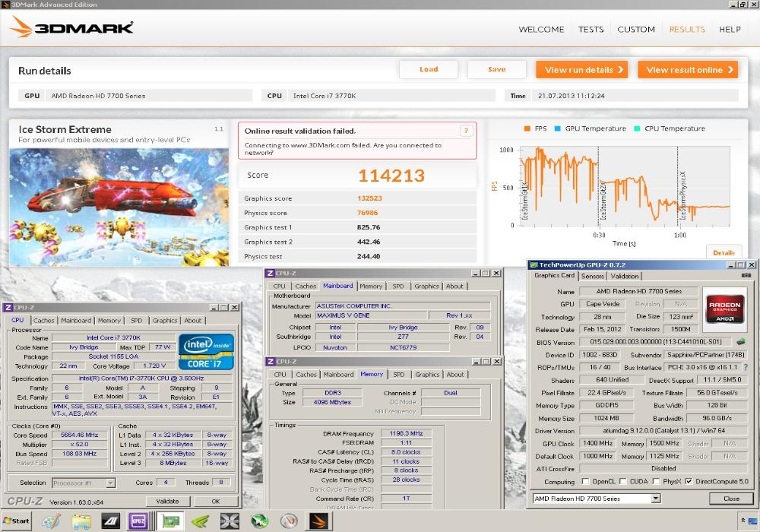The height and width of the screenshot is (532, 760).
Task: Click the CPU-Z Mainboard window title icon
Action: (271, 274)
